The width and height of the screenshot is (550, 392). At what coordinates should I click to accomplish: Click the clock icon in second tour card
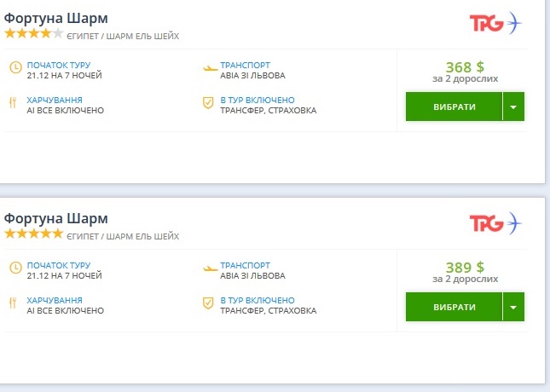coord(15,268)
